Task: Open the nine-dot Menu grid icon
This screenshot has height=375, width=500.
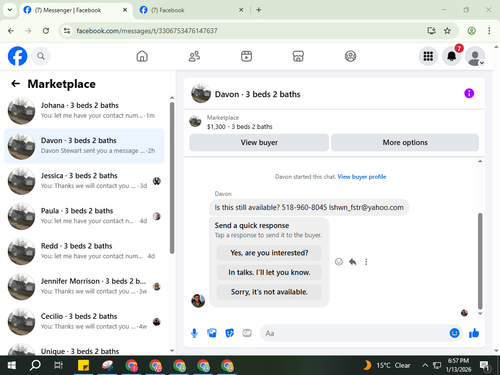Action: 428,56
